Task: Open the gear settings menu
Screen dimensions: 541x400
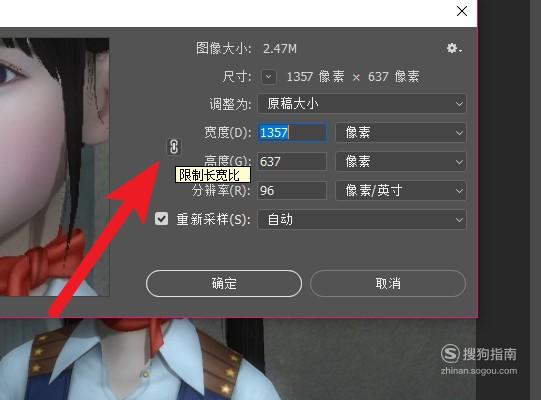Action: (454, 48)
